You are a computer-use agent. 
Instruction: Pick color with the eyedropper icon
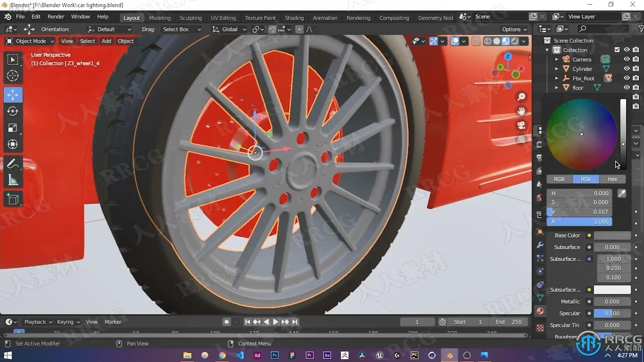click(622, 193)
